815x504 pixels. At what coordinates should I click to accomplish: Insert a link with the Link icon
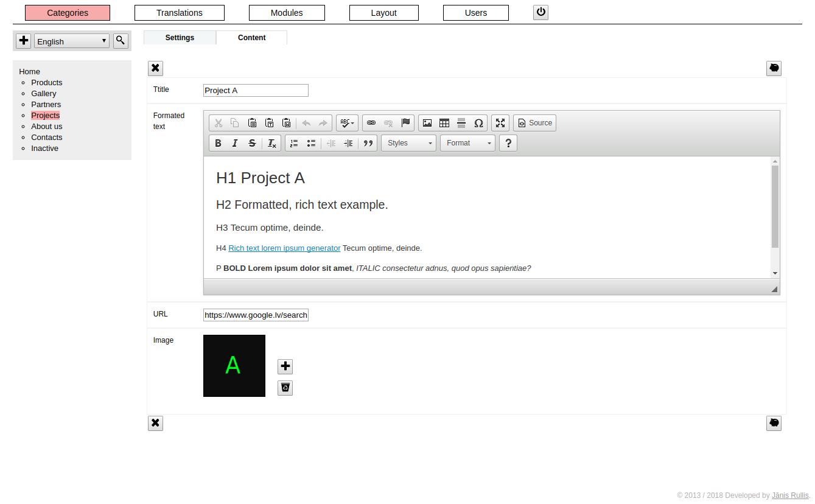click(371, 123)
